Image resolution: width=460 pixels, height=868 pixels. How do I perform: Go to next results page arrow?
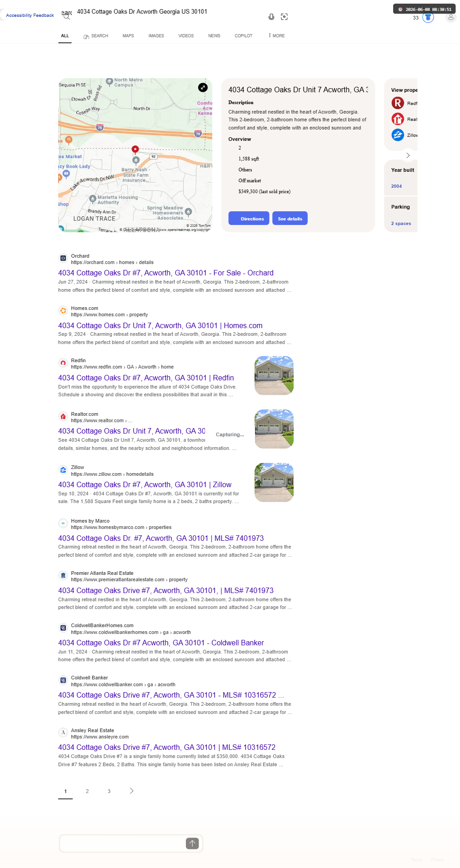point(132,791)
